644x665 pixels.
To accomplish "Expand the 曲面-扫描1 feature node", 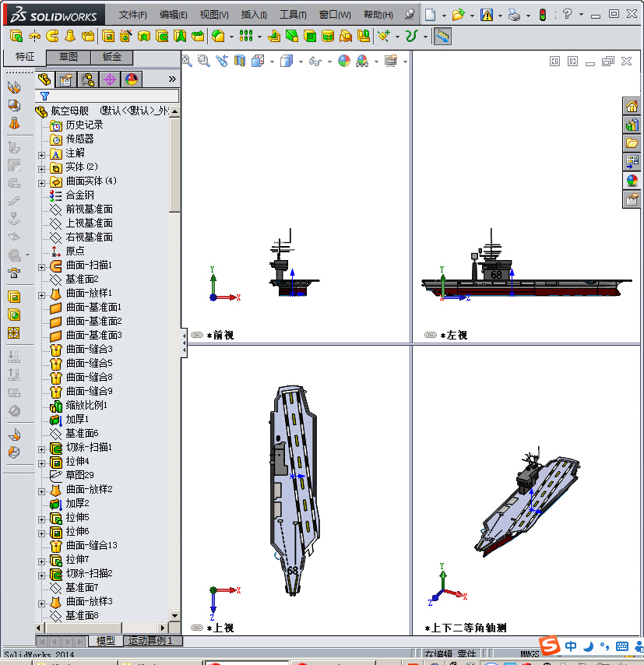I will [x=41, y=267].
